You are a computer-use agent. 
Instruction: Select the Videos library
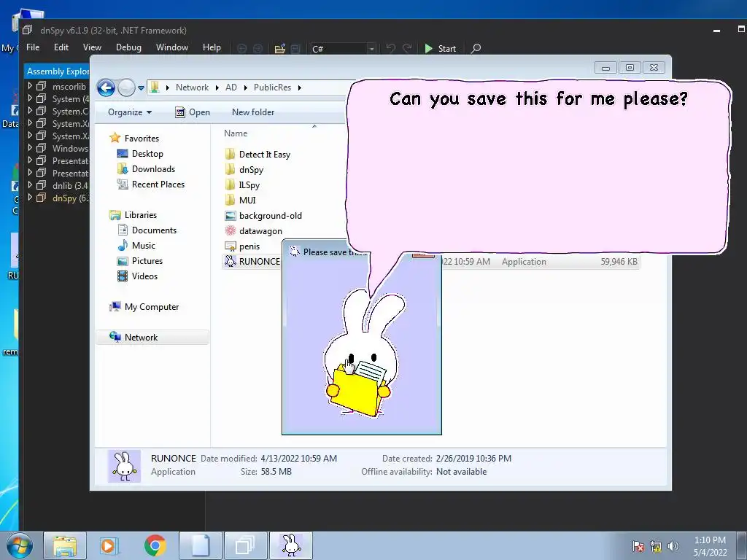coord(138,276)
